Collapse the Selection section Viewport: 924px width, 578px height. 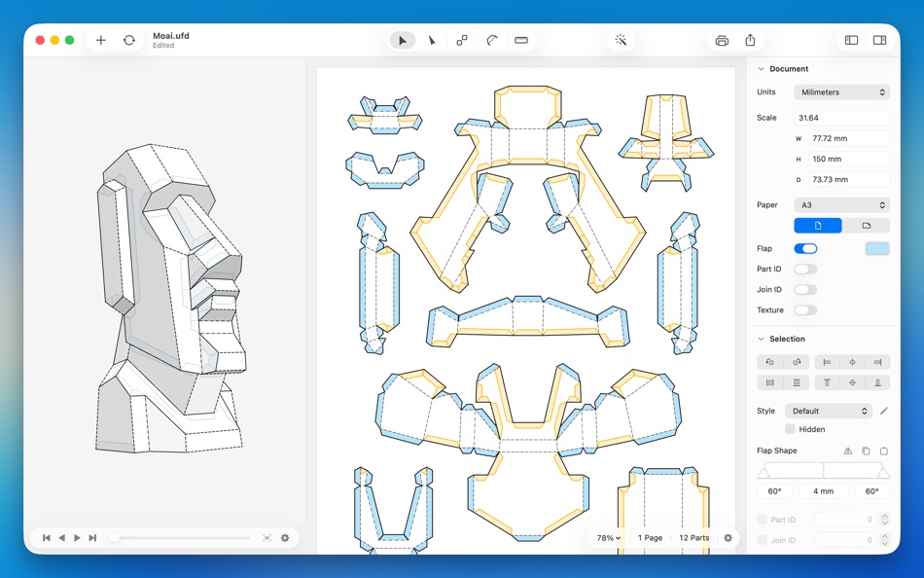click(761, 340)
